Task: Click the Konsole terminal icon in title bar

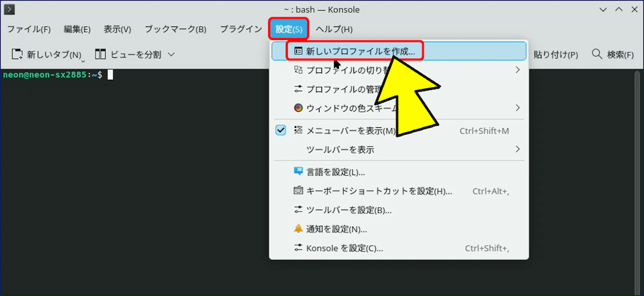Action: pos(9,10)
